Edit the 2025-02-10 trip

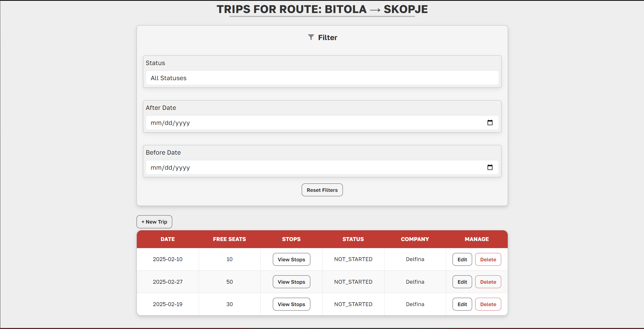462,260
